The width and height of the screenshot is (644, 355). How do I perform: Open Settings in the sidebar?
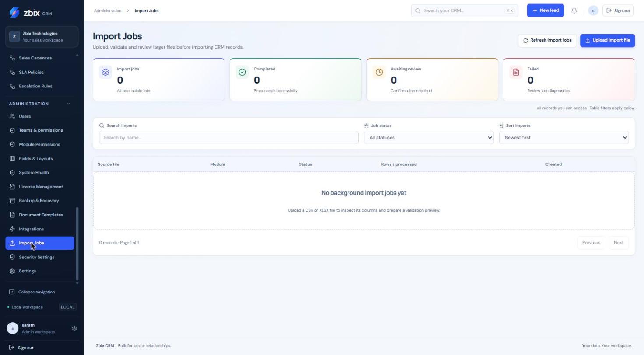point(40,271)
